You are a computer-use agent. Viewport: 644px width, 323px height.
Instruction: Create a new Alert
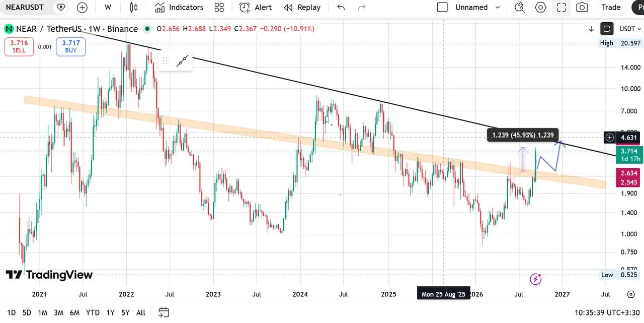(x=256, y=8)
